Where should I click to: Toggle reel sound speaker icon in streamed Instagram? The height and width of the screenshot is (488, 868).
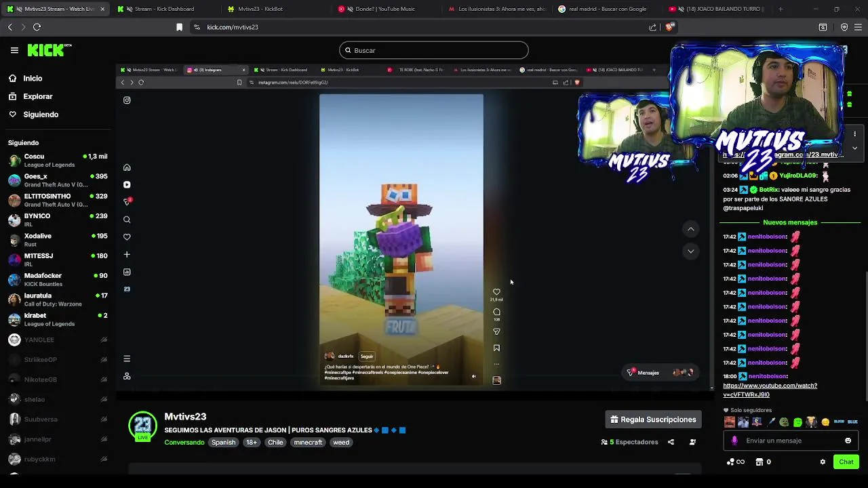click(474, 377)
